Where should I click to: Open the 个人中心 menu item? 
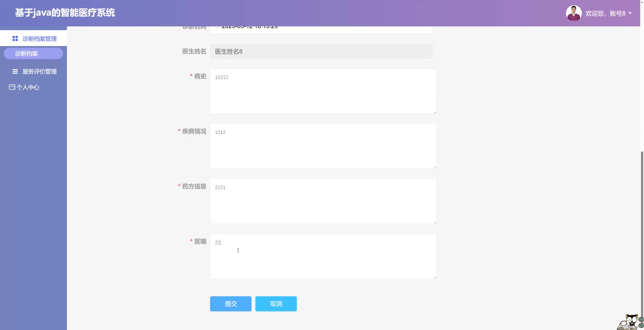[x=28, y=87]
